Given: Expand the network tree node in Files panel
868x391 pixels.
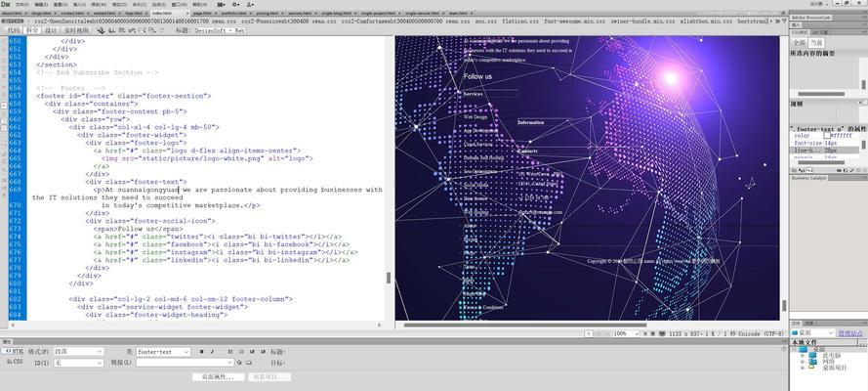Looking at the screenshot, I should tap(803, 361).
